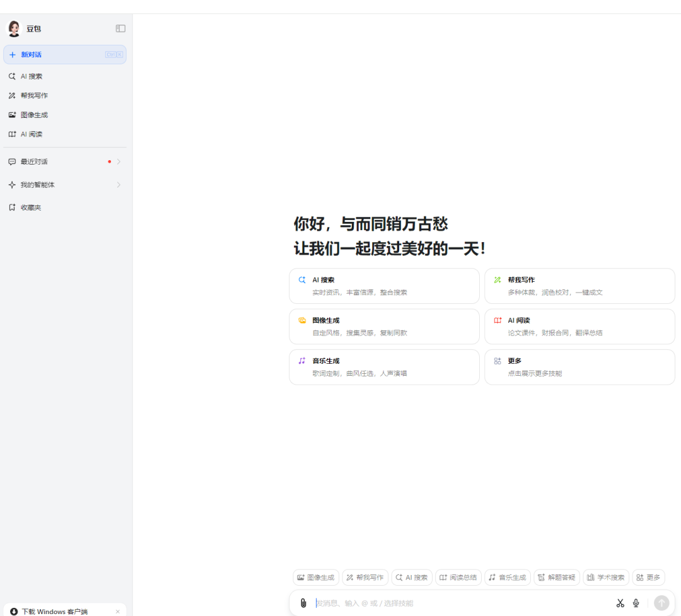Click inside the message input field
The width and height of the screenshot is (681, 616).
pyautogui.click(x=441, y=603)
